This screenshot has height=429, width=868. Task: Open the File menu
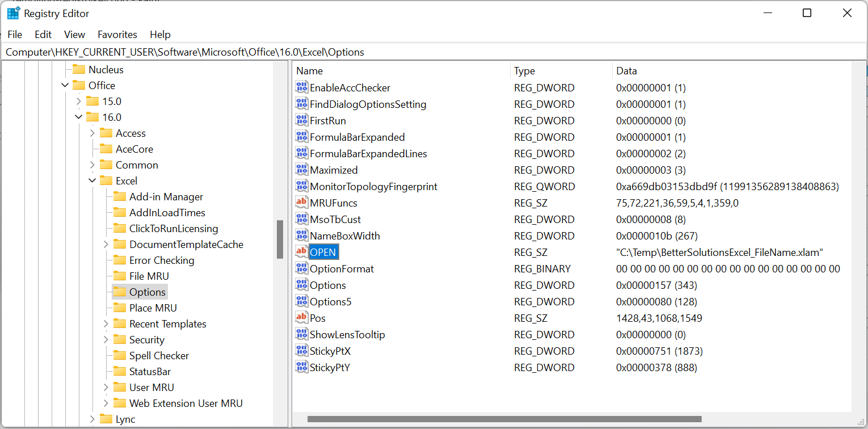pos(15,35)
